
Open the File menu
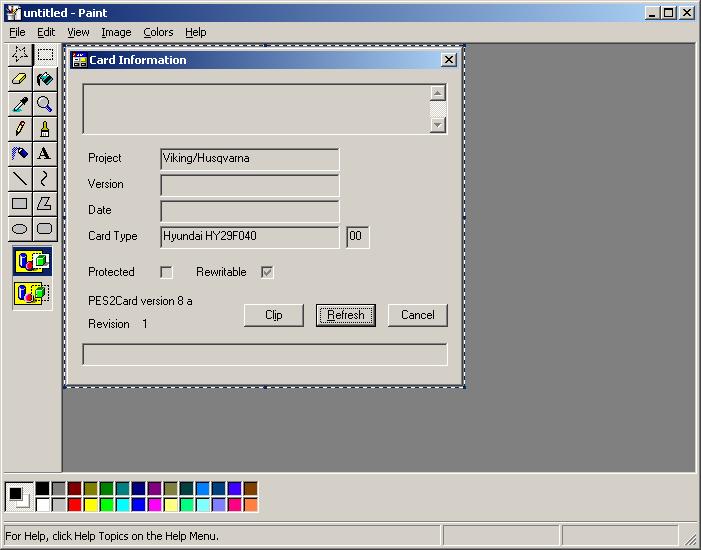[17, 32]
